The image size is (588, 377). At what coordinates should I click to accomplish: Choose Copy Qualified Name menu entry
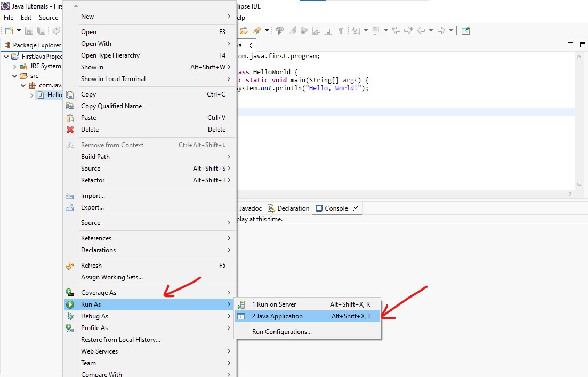coord(150,106)
